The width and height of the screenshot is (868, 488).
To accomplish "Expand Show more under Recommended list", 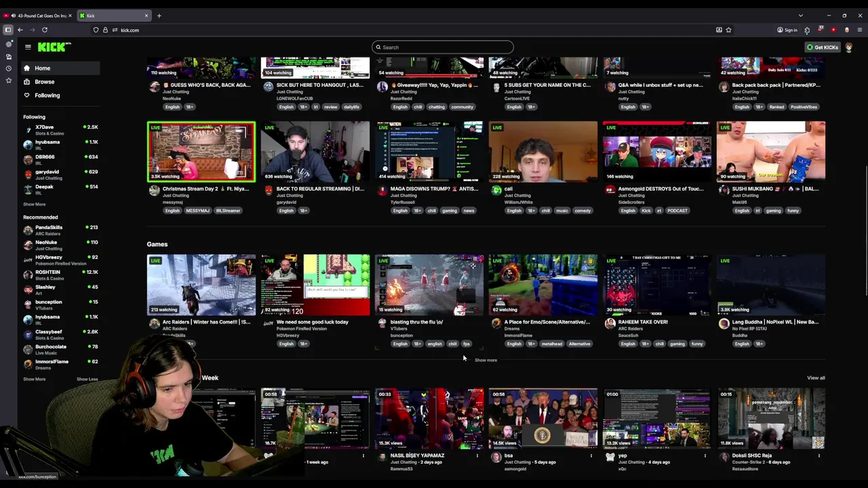I will point(35,379).
